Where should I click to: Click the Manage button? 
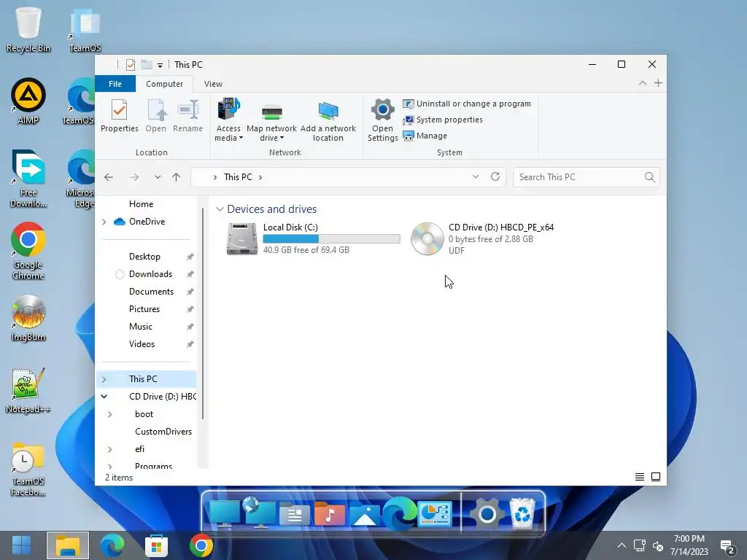point(425,136)
